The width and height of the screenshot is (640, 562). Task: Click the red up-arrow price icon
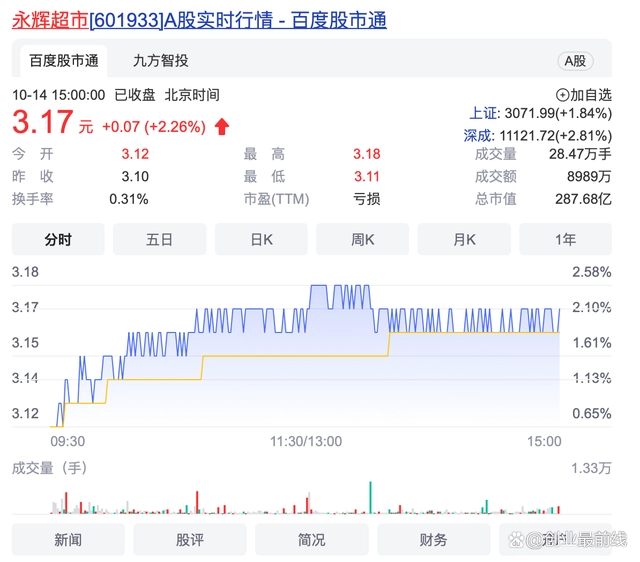click(x=222, y=127)
